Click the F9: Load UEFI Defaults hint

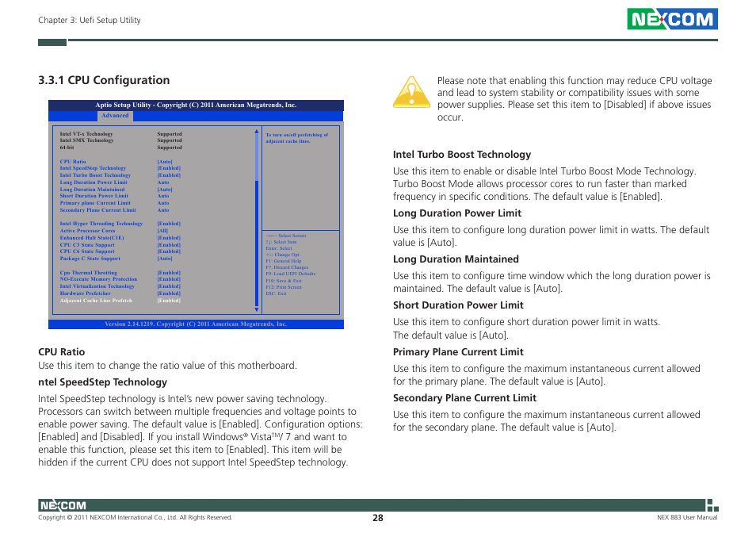[291, 274]
